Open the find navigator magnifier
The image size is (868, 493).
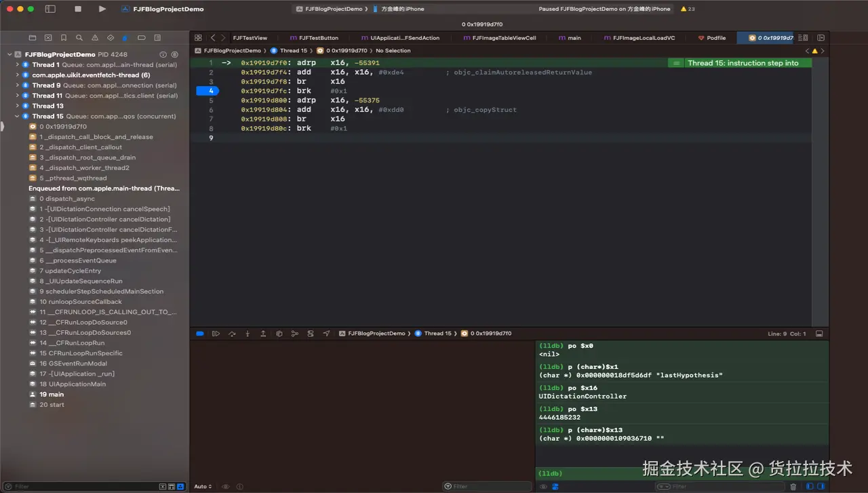click(x=79, y=38)
